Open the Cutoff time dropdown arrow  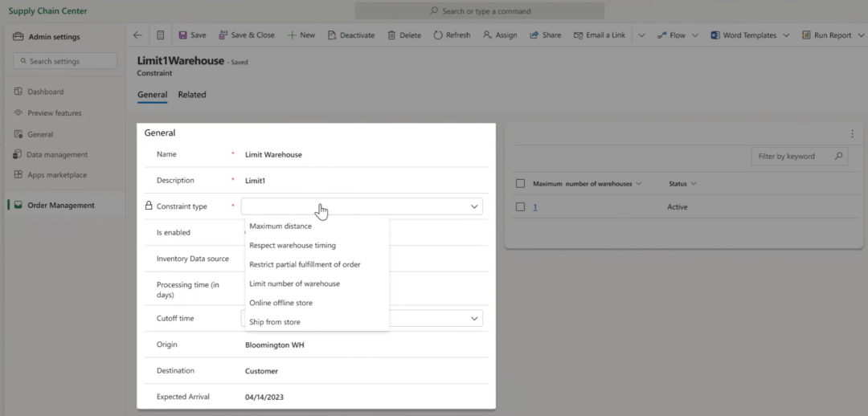point(474,319)
